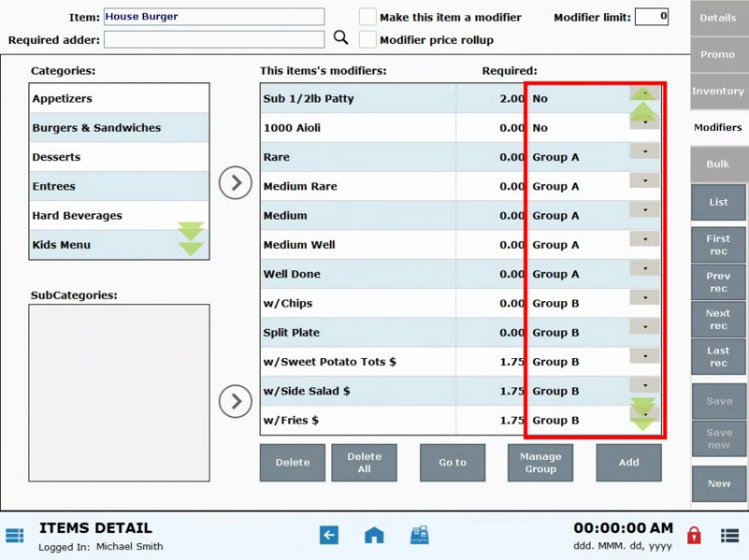Open Required dropdown for Split Plate

tap(645, 326)
